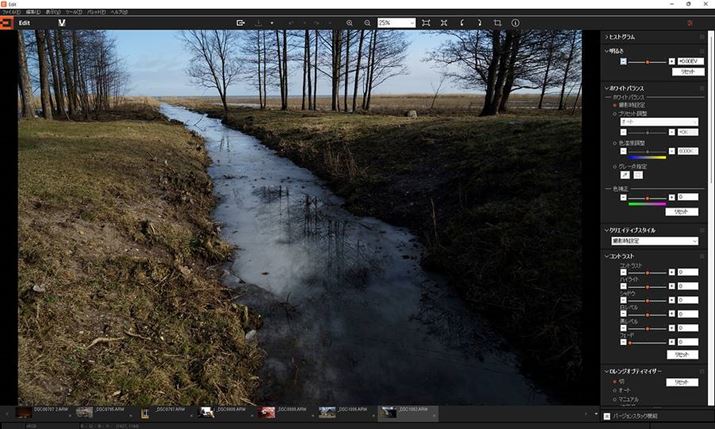
Task: Increase 白レベル (white level) with plus button
Action: pos(672,314)
